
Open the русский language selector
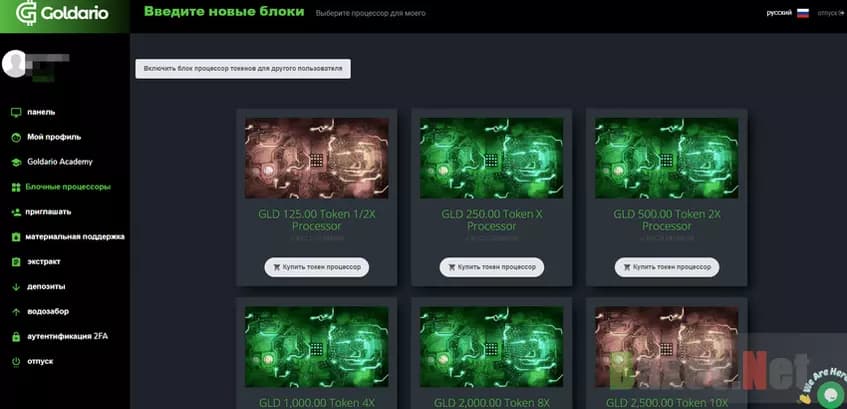coord(779,13)
